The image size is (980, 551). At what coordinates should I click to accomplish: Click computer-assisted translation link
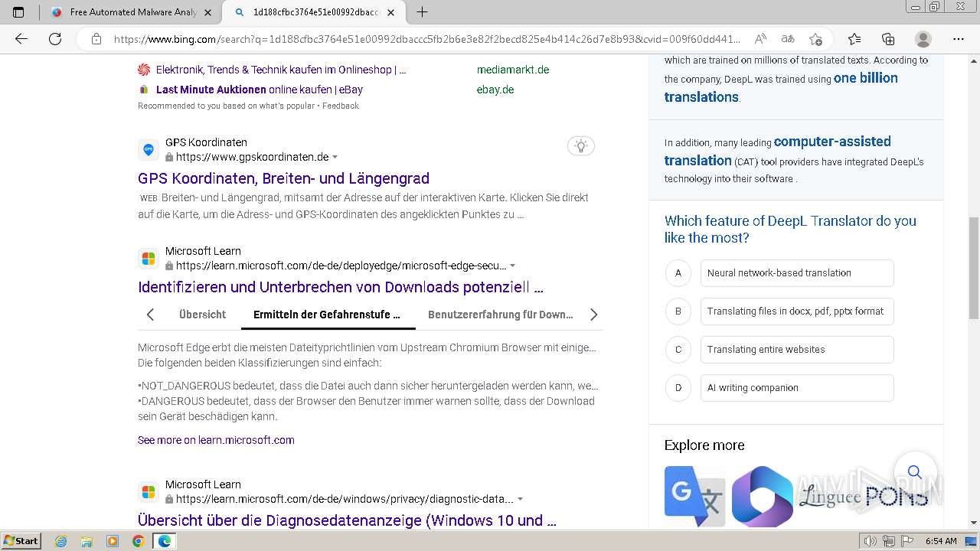click(778, 151)
